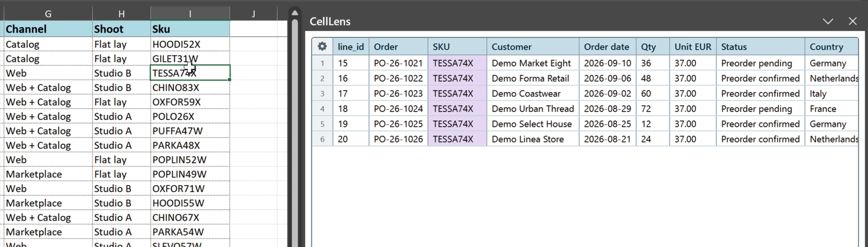Click the Channel header cell
The image size is (868, 247).
[x=48, y=29]
